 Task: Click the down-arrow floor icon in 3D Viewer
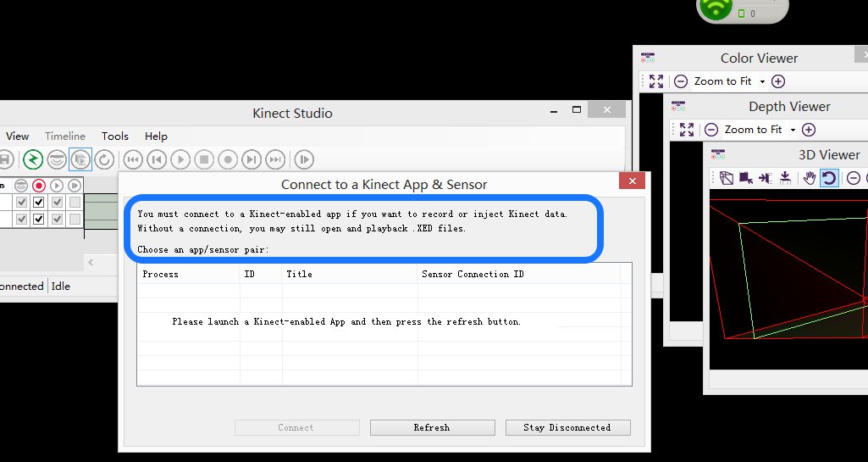coord(784,178)
